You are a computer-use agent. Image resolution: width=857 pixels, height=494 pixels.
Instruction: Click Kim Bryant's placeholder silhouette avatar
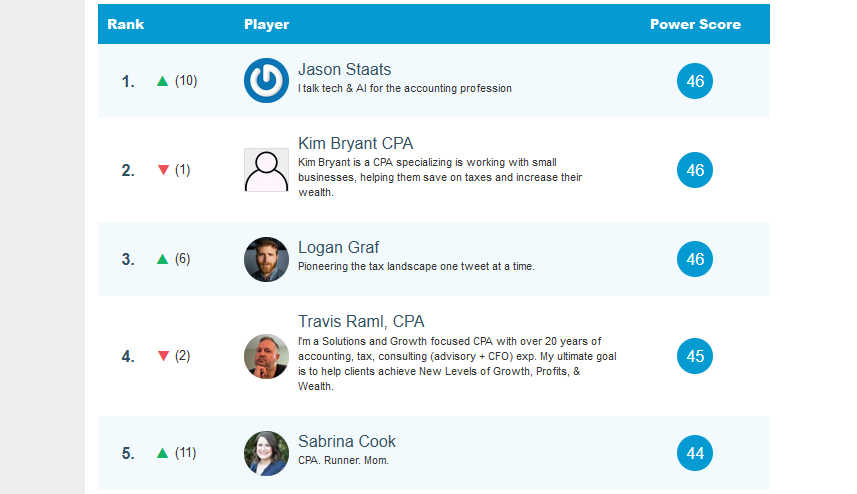[x=266, y=170]
